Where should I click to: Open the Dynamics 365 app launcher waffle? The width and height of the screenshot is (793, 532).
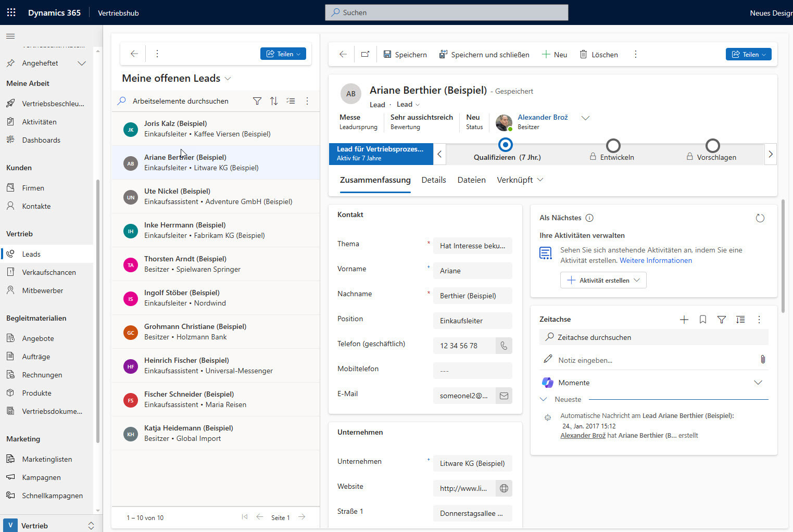coord(11,12)
